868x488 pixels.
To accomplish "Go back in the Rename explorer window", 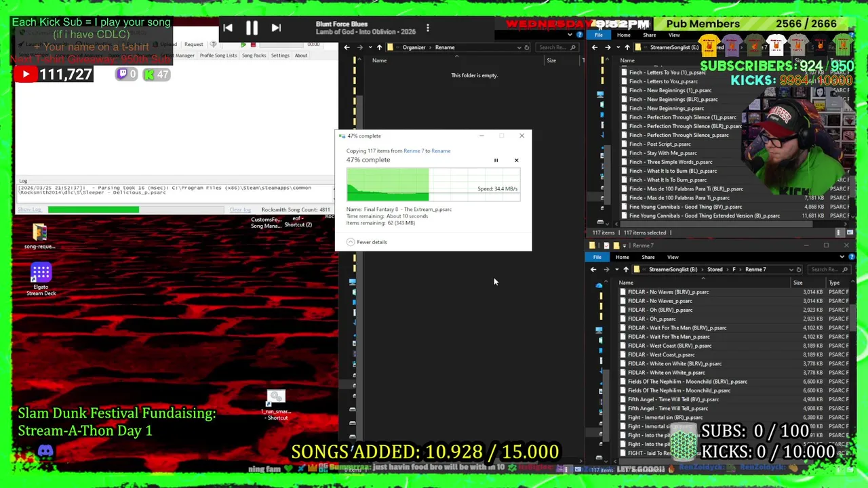I will (347, 47).
